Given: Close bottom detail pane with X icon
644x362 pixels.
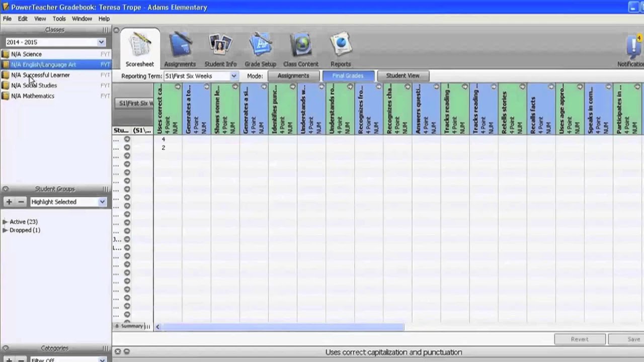Looking at the screenshot, I should 117,352.
